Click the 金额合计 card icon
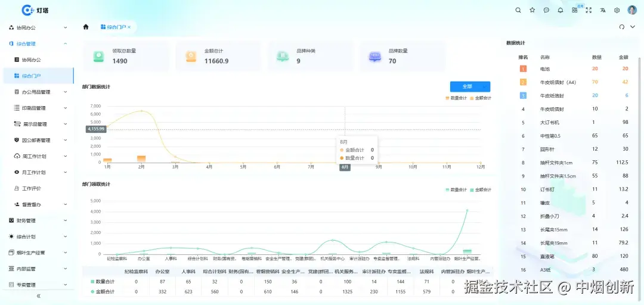 pyautogui.click(x=191, y=56)
